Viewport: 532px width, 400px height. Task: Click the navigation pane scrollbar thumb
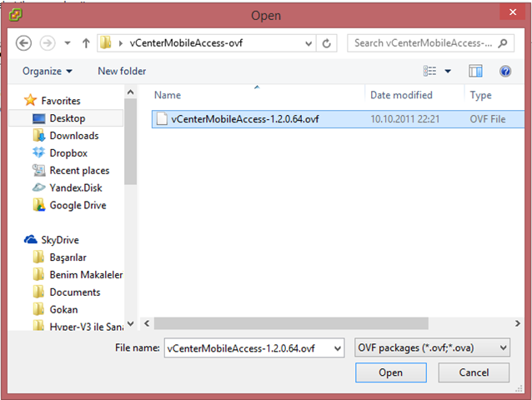[x=130, y=142]
